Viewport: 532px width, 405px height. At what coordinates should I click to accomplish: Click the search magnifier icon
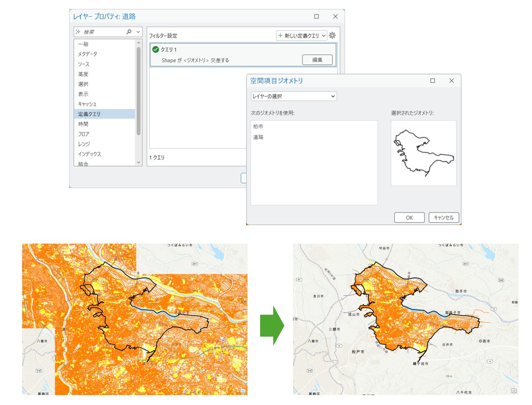(x=129, y=32)
